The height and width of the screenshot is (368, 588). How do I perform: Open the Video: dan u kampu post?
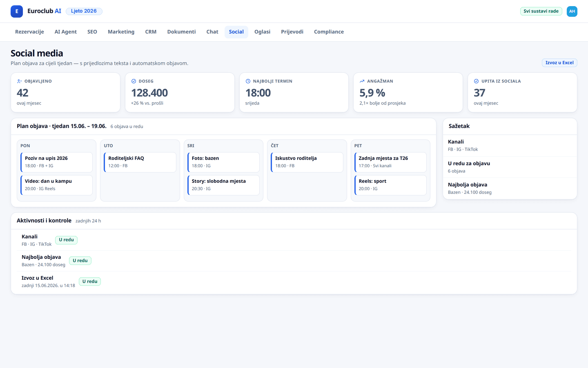[57, 185]
